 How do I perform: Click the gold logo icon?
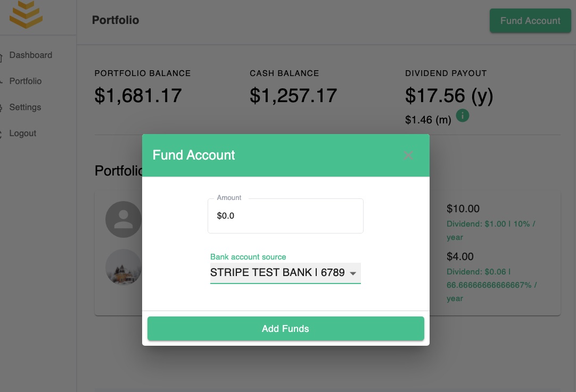click(x=26, y=14)
